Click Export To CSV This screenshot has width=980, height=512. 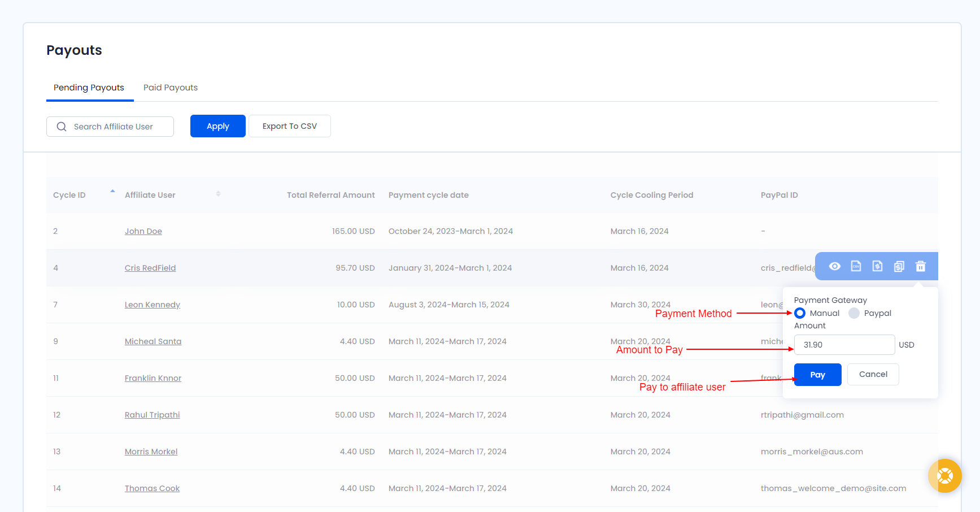click(289, 125)
